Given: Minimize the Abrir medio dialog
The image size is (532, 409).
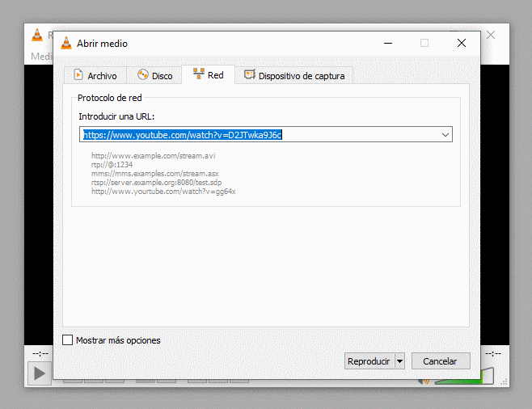Looking at the screenshot, I should [x=388, y=43].
